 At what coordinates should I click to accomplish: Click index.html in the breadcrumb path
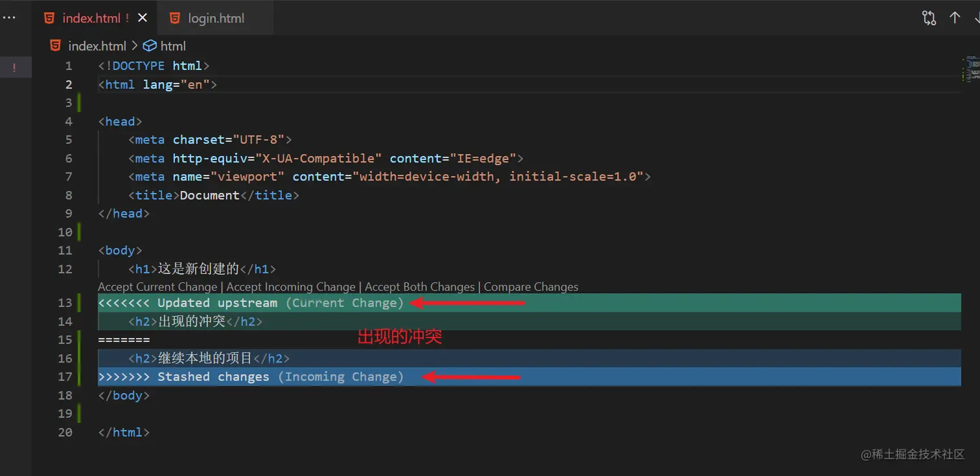(x=97, y=46)
